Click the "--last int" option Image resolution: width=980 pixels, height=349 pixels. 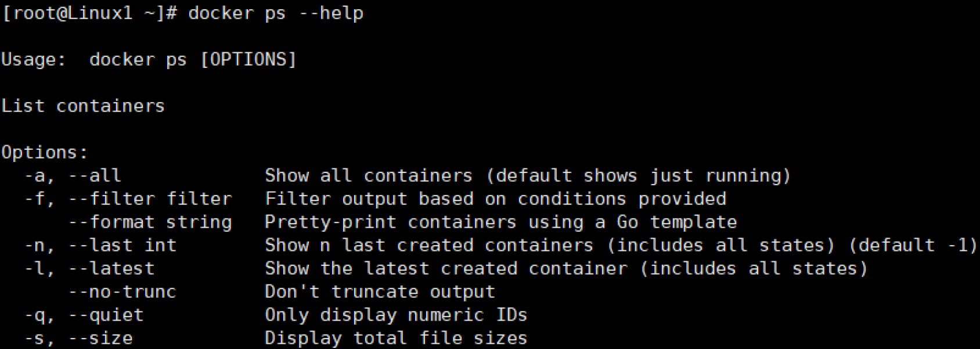(123, 246)
